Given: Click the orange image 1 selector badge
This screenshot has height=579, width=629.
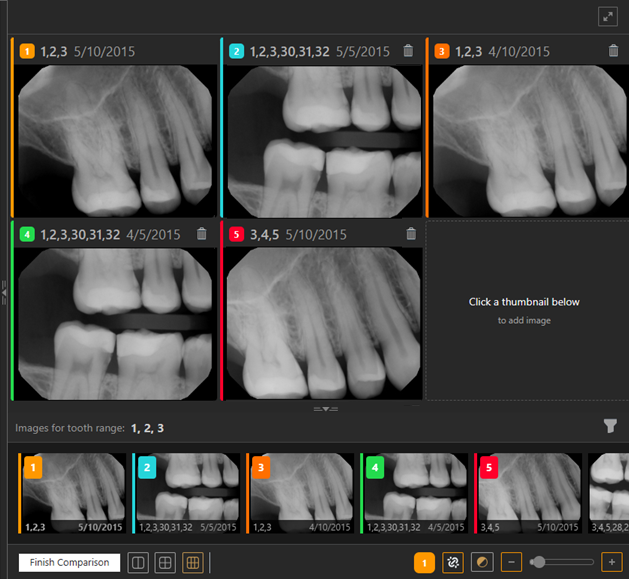Looking at the screenshot, I should point(424,564).
